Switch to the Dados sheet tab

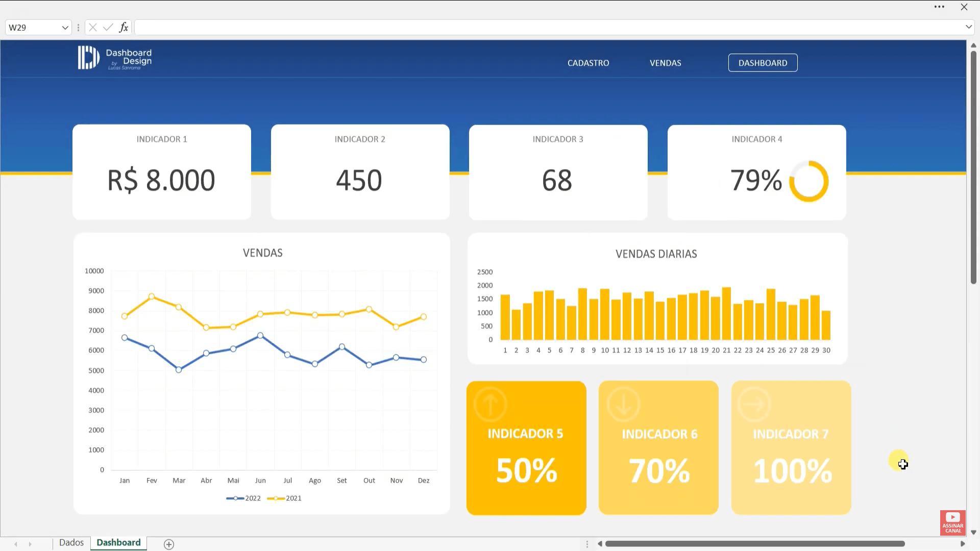point(71,542)
